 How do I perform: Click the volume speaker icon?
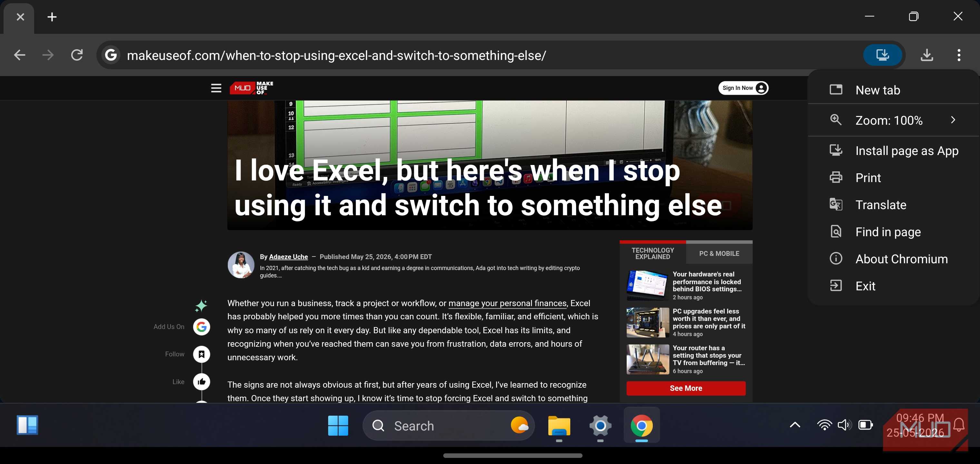click(845, 425)
